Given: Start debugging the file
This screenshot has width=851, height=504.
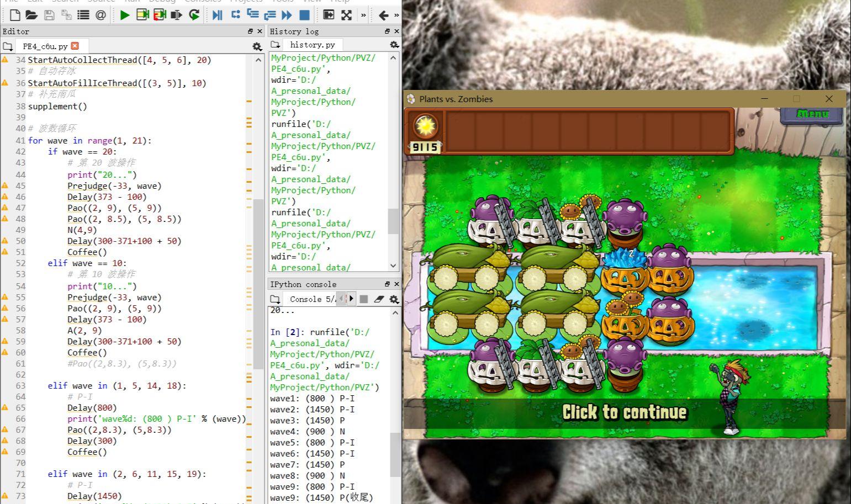Looking at the screenshot, I should 218,15.
